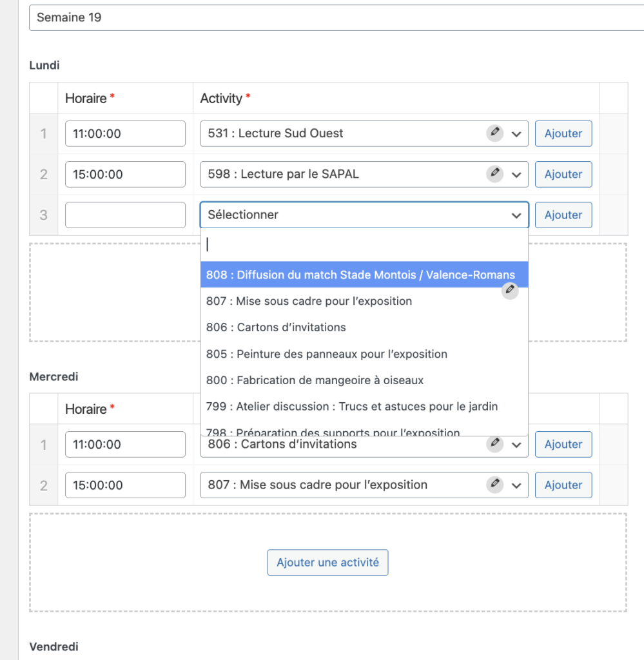Choose option 805 : Peinture des panneaux
Screen dimensions: 644x660
[x=364, y=354]
